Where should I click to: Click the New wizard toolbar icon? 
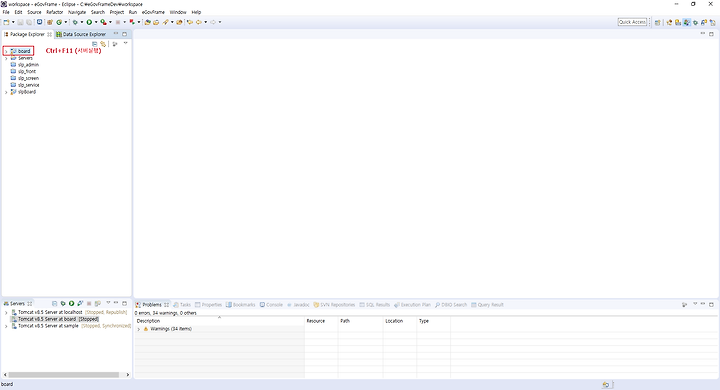pos(6,22)
